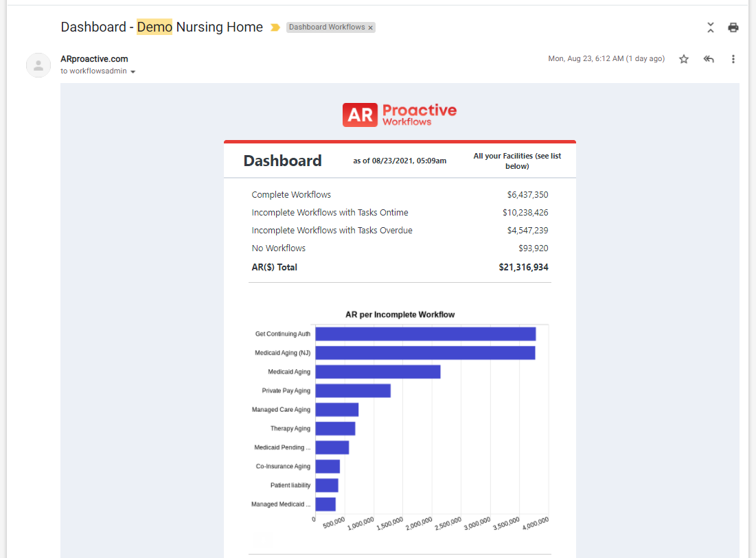Click the ARproactive.com sender name
Image resolution: width=756 pixels, height=558 pixels.
pos(94,59)
